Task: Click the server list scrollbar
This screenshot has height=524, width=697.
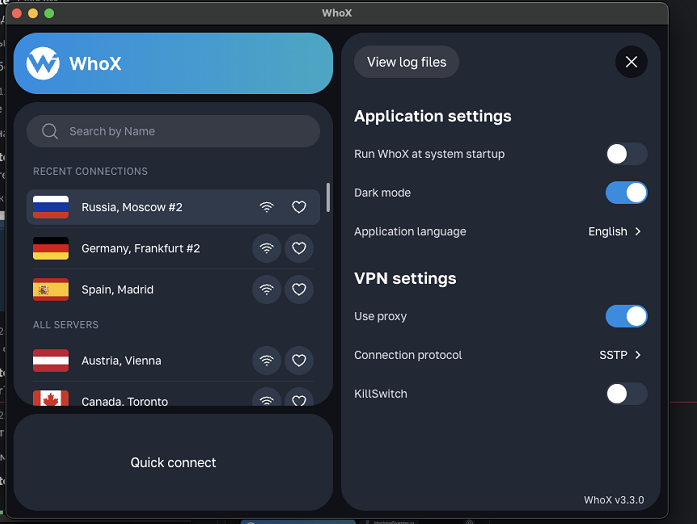Action: (x=328, y=197)
